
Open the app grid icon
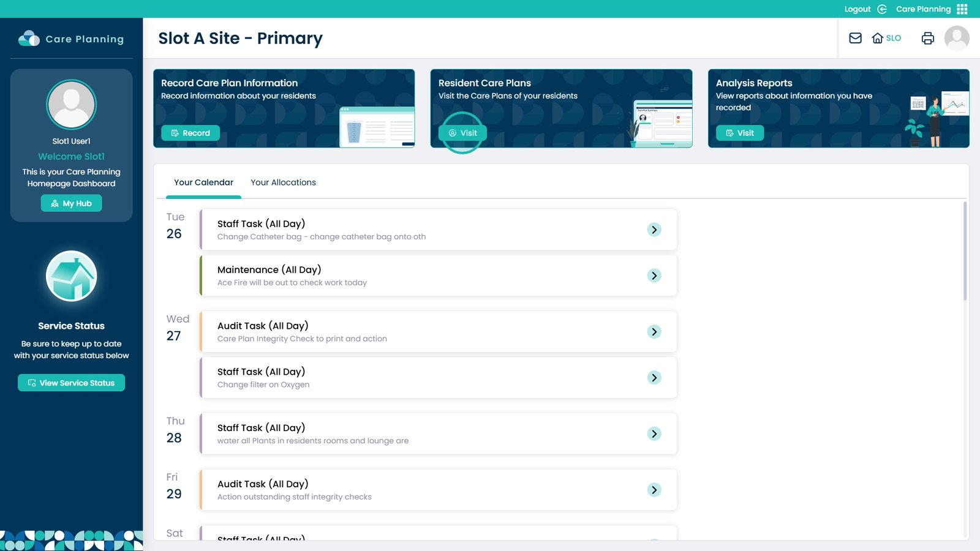pyautogui.click(x=962, y=9)
